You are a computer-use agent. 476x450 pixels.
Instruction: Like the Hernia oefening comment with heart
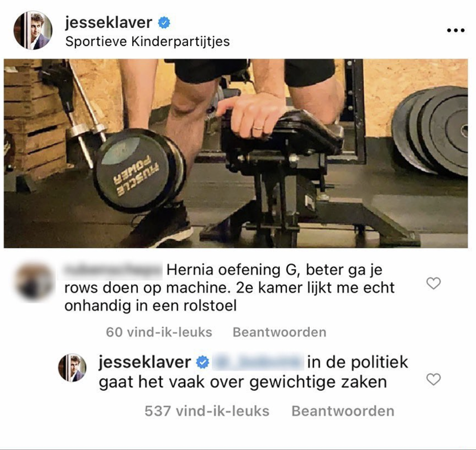tap(433, 283)
